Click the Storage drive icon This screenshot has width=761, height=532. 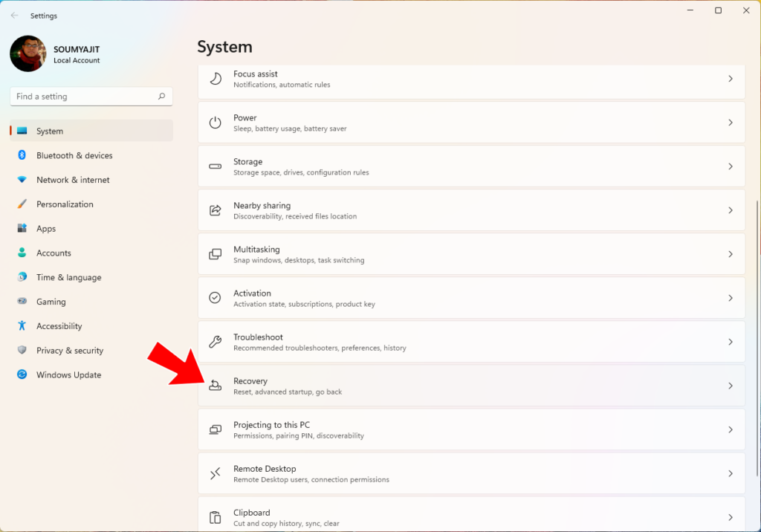point(216,166)
